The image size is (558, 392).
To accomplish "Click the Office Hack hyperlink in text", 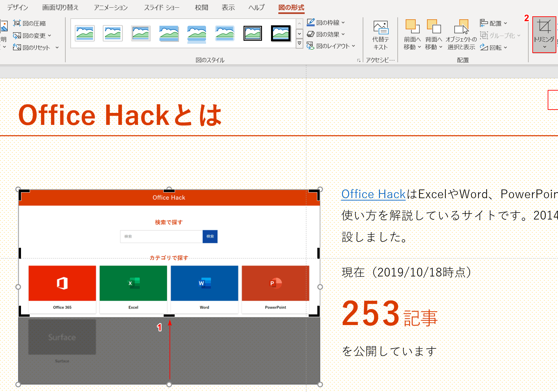I will click(x=373, y=194).
